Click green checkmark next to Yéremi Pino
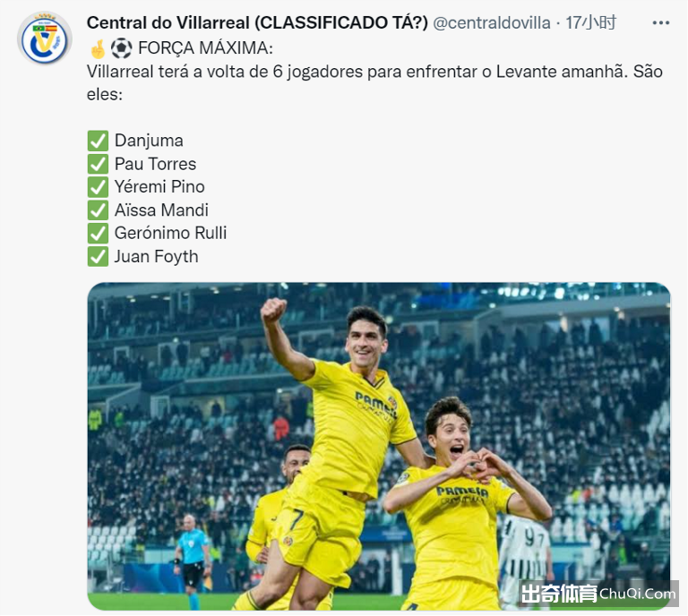Image resolution: width=688 pixels, height=616 pixels. pyautogui.click(x=98, y=187)
